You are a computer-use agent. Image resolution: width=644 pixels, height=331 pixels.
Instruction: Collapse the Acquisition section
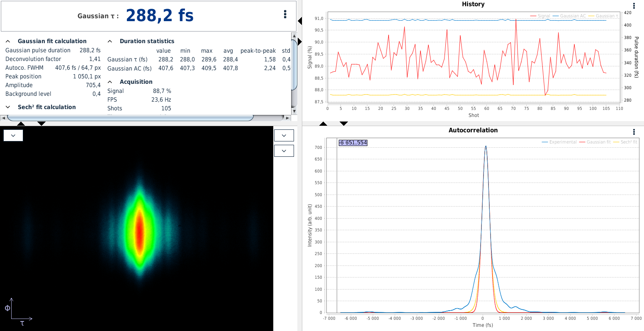pos(110,82)
